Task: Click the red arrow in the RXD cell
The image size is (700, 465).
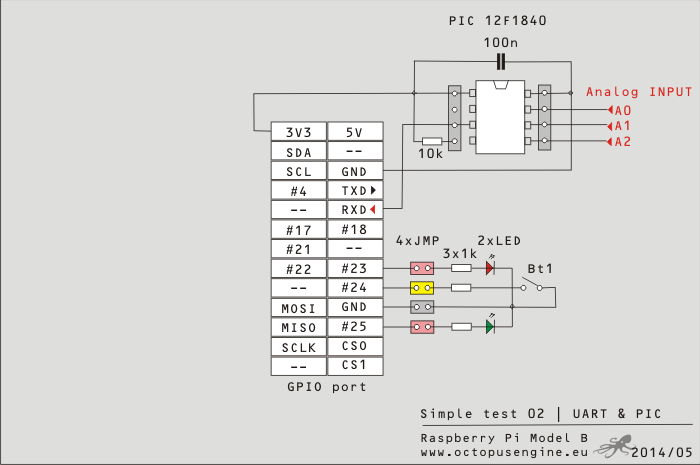Action: (x=372, y=209)
